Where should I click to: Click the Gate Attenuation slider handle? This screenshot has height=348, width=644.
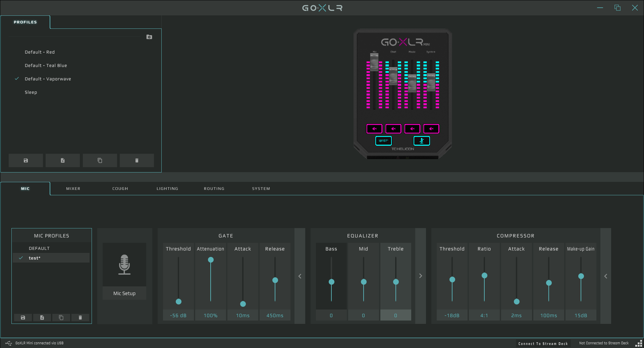[x=211, y=260]
